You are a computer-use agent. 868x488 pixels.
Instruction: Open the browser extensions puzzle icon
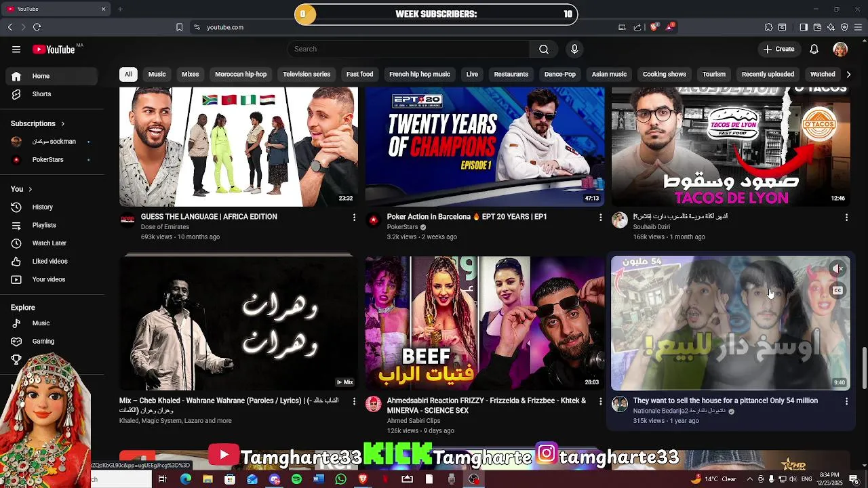(x=768, y=27)
